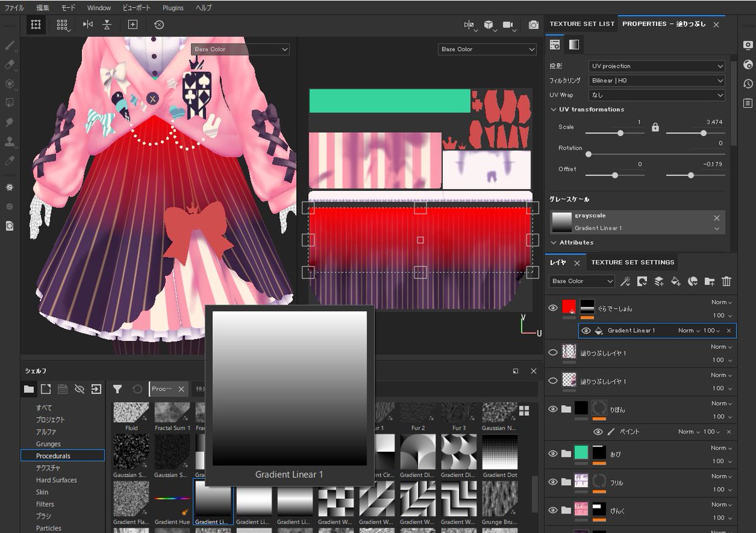Toggle vertical mirror symmetry icon
The width and height of the screenshot is (756, 533).
tap(106, 25)
